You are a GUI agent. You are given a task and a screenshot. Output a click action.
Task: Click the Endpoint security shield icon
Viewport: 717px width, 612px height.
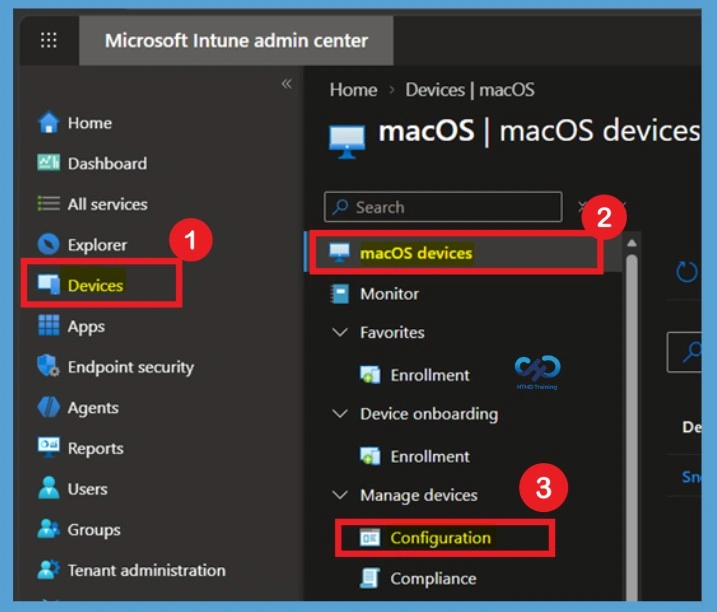48,365
